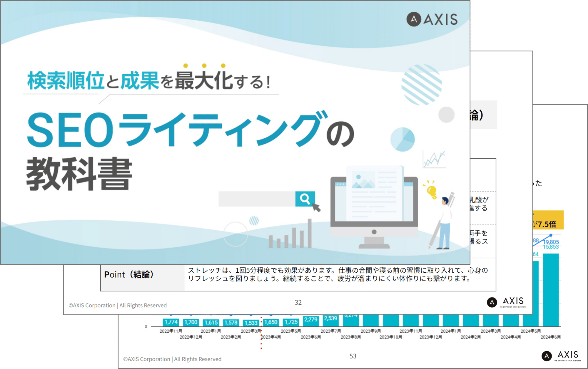The height and width of the screenshot is (369, 588).
Task: Click the 1,650 bar label
Action: click(271, 322)
